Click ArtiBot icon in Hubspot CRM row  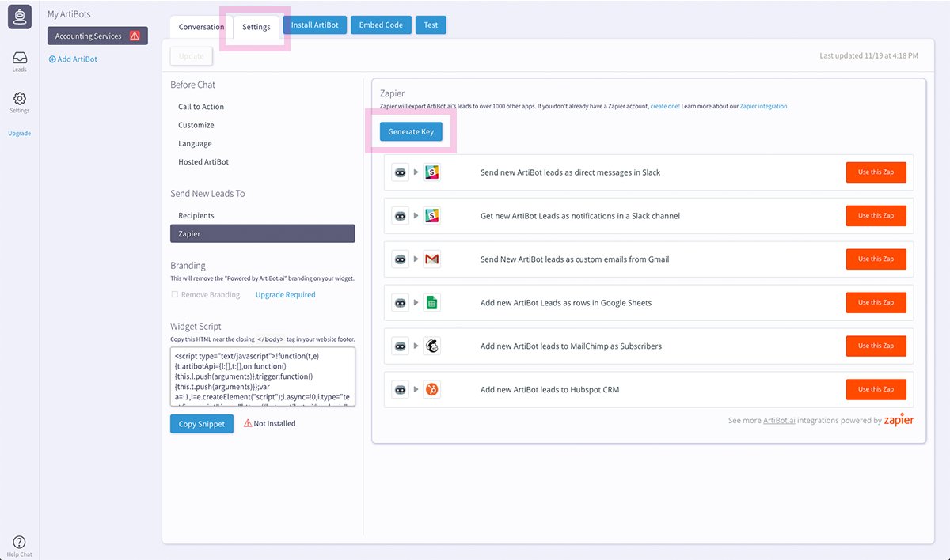click(401, 390)
